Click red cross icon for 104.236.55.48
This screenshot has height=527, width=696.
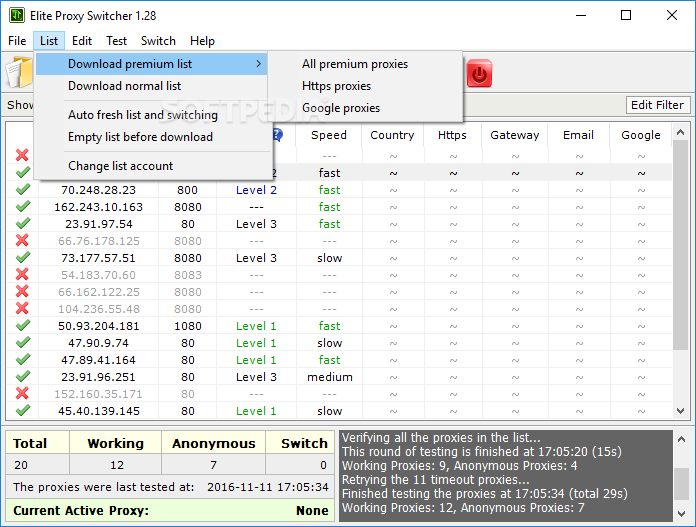click(22, 309)
